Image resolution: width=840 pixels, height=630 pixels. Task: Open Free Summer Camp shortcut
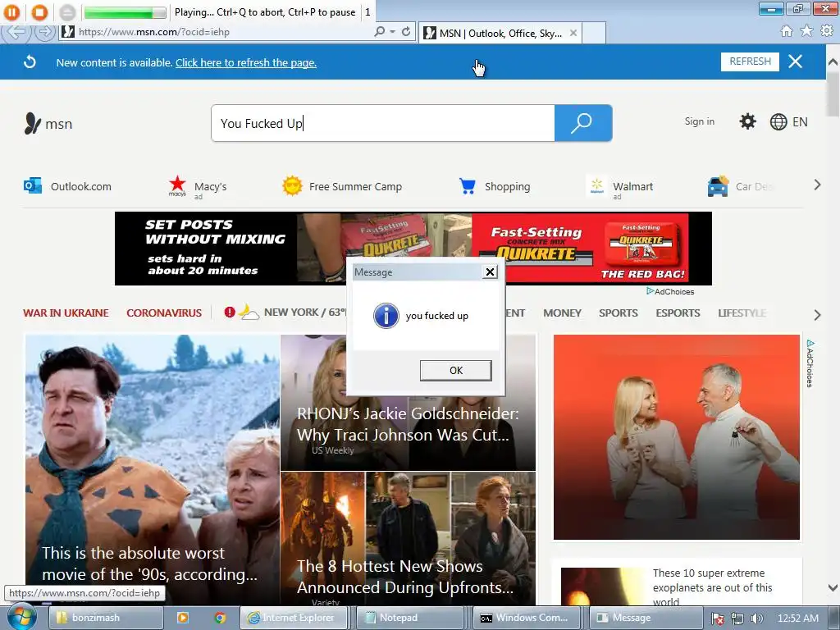pos(342,186)
